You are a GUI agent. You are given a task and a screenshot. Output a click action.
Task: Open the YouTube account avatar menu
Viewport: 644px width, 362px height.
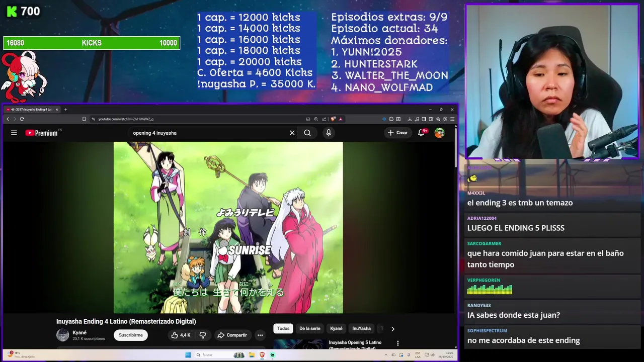tap(440, 133)
